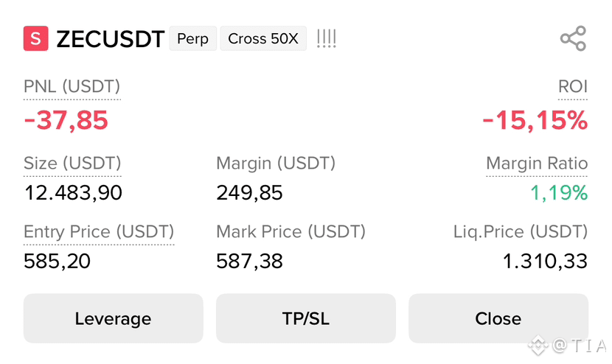Click the -15,15% ROI value
The height and width of the screenshot is (364, 612).
535,120
